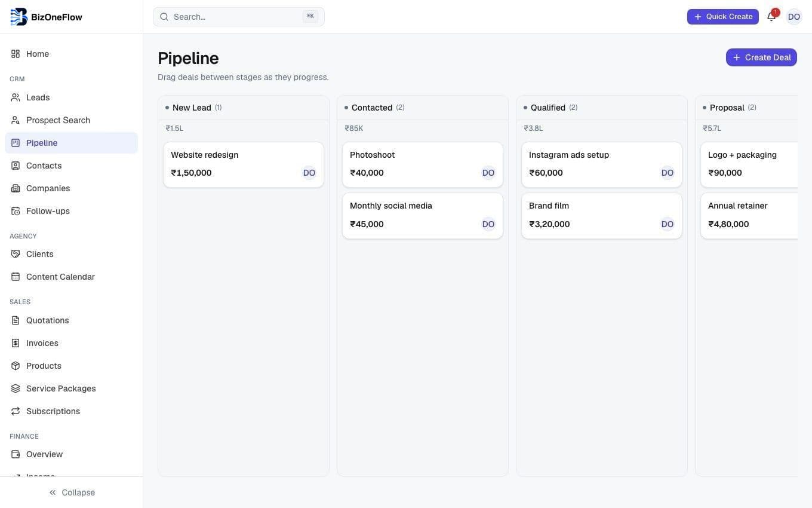Screen dimensions: 812x508
Task: Click the Contacts icon in sidebar
Action: pos(16,166)
